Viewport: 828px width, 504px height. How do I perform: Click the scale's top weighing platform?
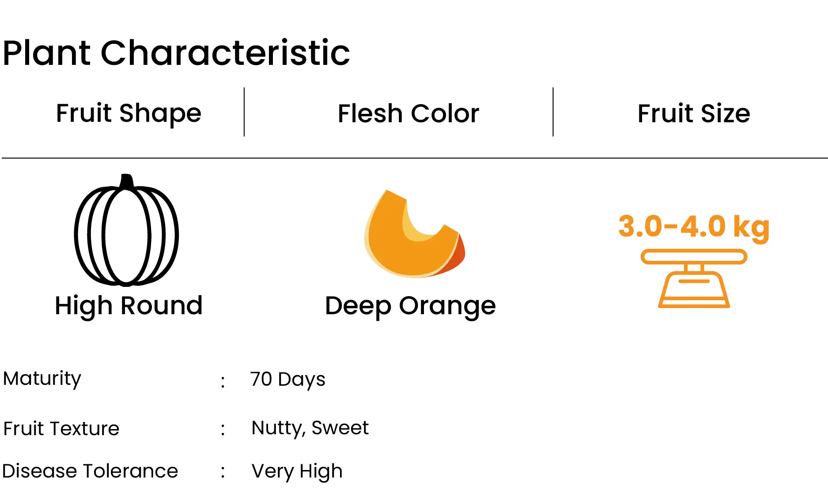point(694,256)
